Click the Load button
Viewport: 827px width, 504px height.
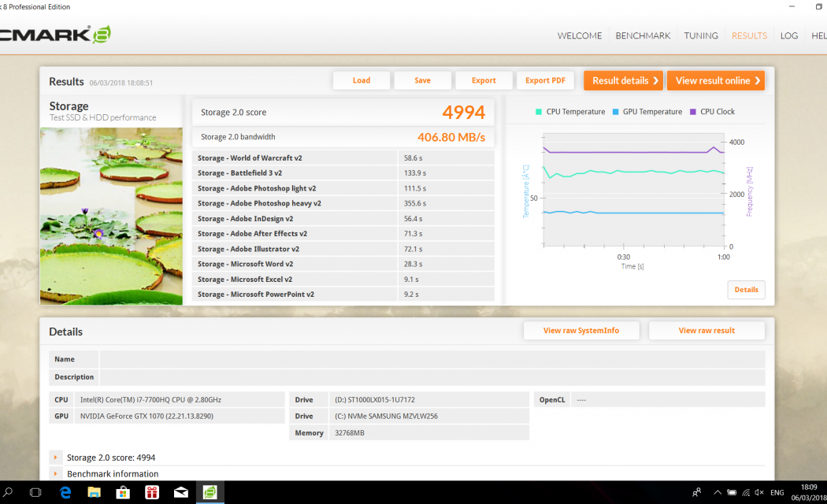click(362, 80)
